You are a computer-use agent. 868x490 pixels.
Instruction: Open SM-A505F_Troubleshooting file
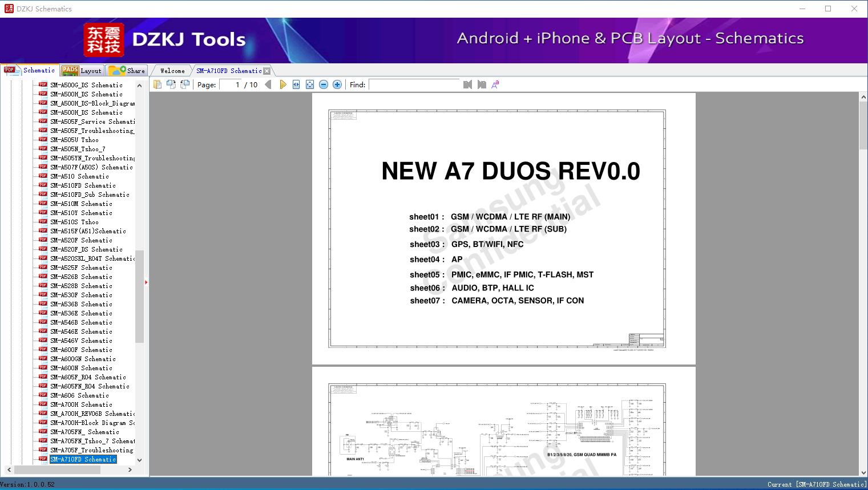pos(92,131)
